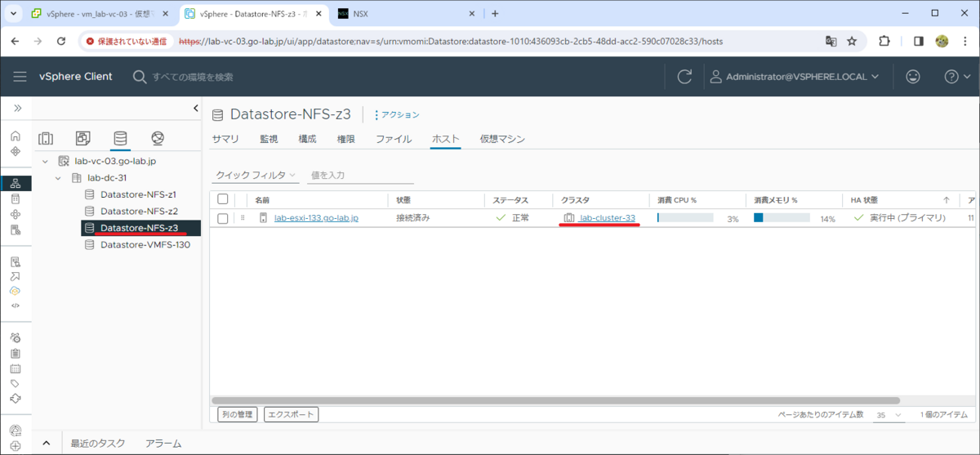Go to Home via the sidebar house icon

click(x=16, y=136)
